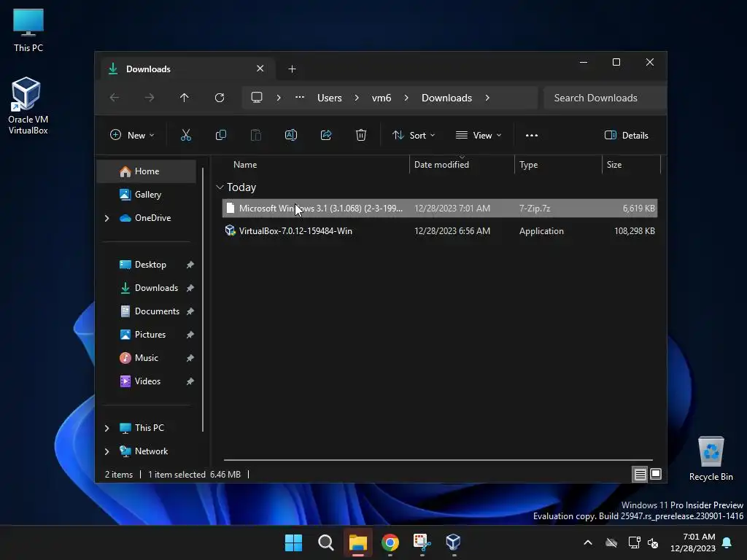Viewport: 747px width, 560px height.
Task: Open the hidden breadcrumb ellipsis in address bar
Action: (300, 98)
